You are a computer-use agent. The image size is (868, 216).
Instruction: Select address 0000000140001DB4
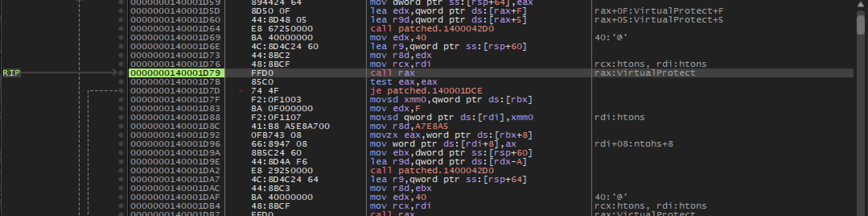click(x=175, y=206)
